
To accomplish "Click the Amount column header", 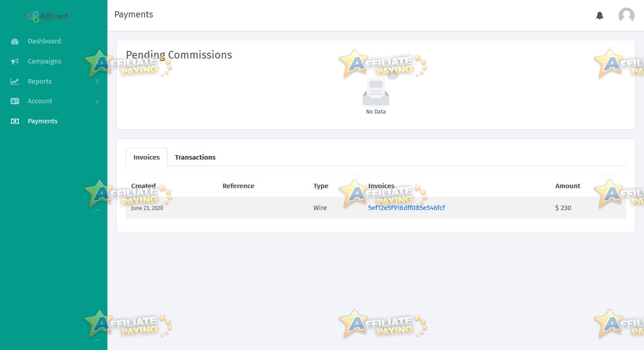I will click(x=568, y=186).
